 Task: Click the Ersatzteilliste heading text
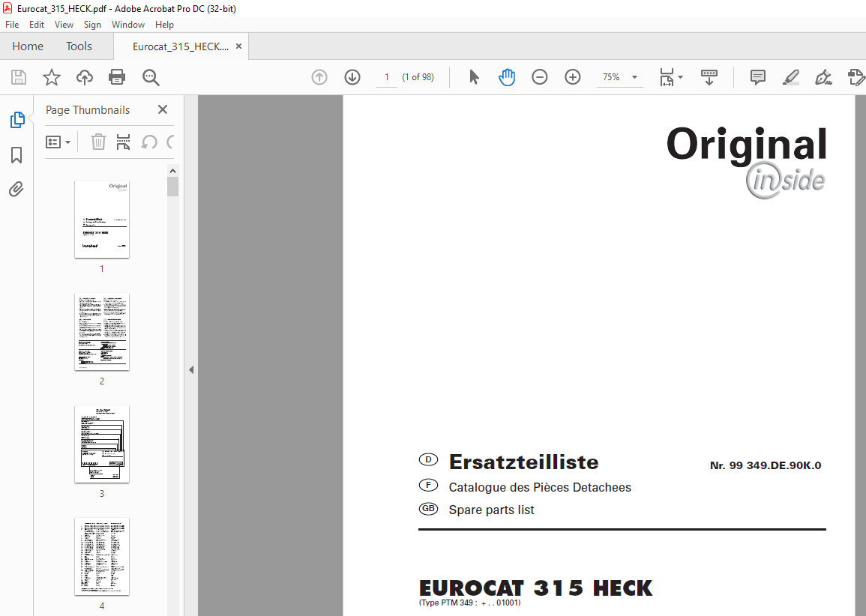523,462
